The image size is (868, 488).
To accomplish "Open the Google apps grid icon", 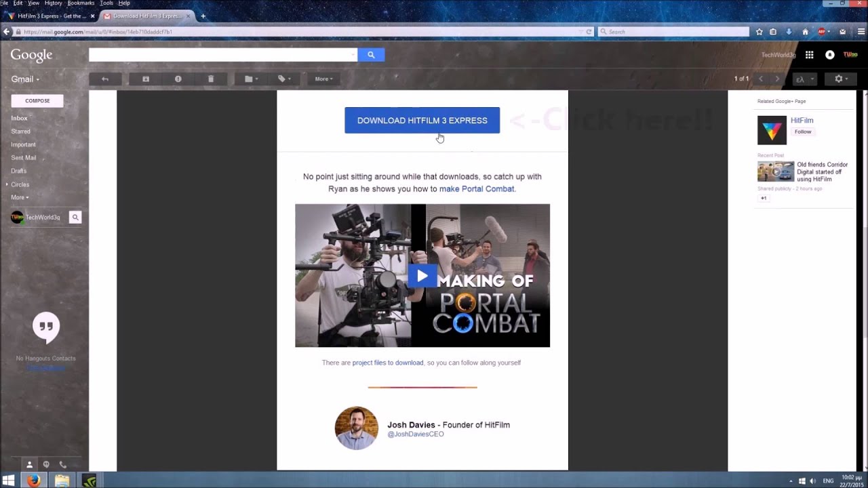I will pos(809,55).
